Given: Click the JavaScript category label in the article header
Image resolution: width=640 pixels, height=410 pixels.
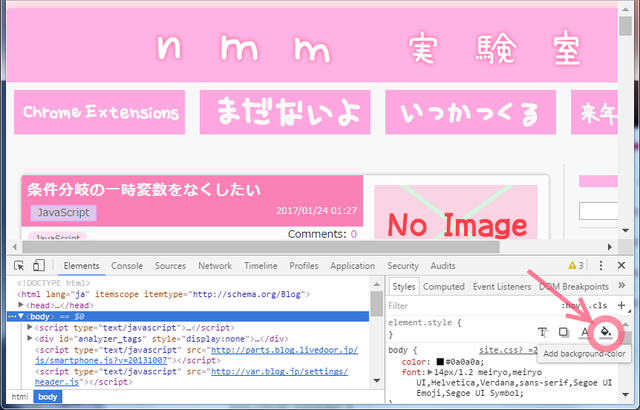Looking at the screenshot, I should [x=63, y=213].
